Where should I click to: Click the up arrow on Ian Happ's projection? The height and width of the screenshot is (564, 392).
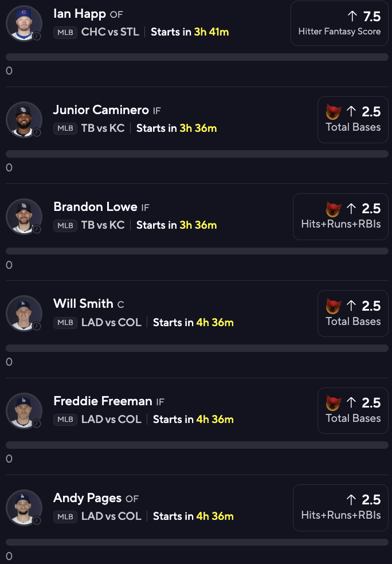coord(352,16)
